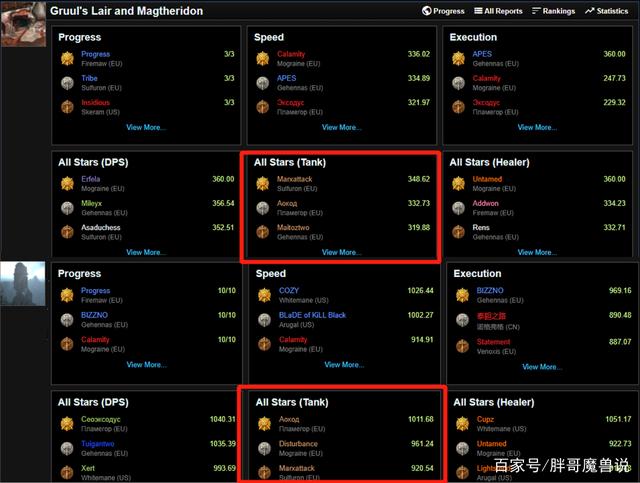Click the chart icon beside Statistics
Image resolution: width=640 pixels, height=483 pixels.
[x=590, y=11]
